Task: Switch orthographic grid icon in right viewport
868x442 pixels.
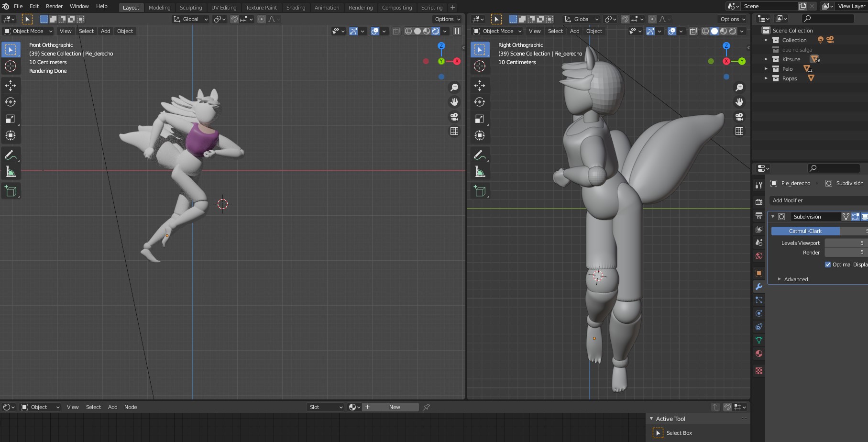Action: 739,131
